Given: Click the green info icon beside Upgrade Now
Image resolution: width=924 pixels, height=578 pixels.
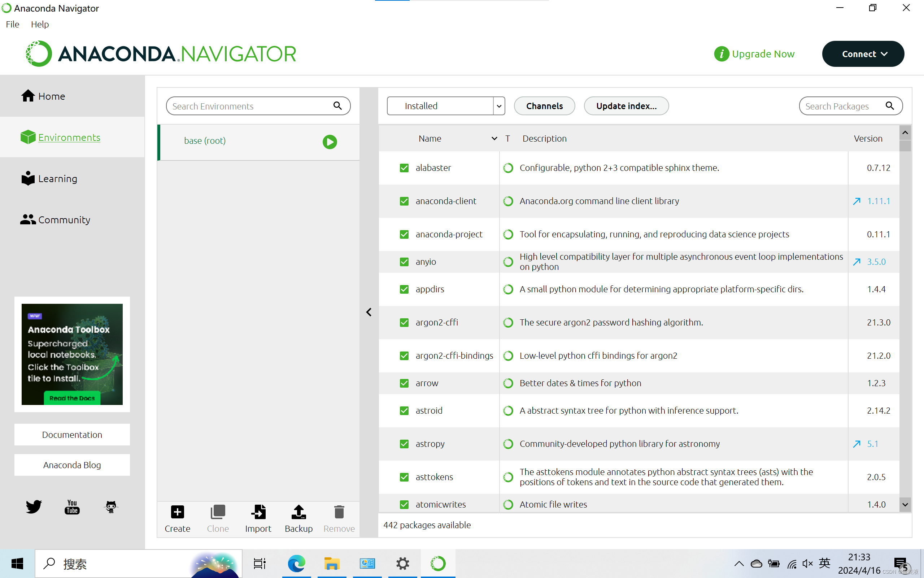Looking at the screenshot, I should [x=722, y=54].
